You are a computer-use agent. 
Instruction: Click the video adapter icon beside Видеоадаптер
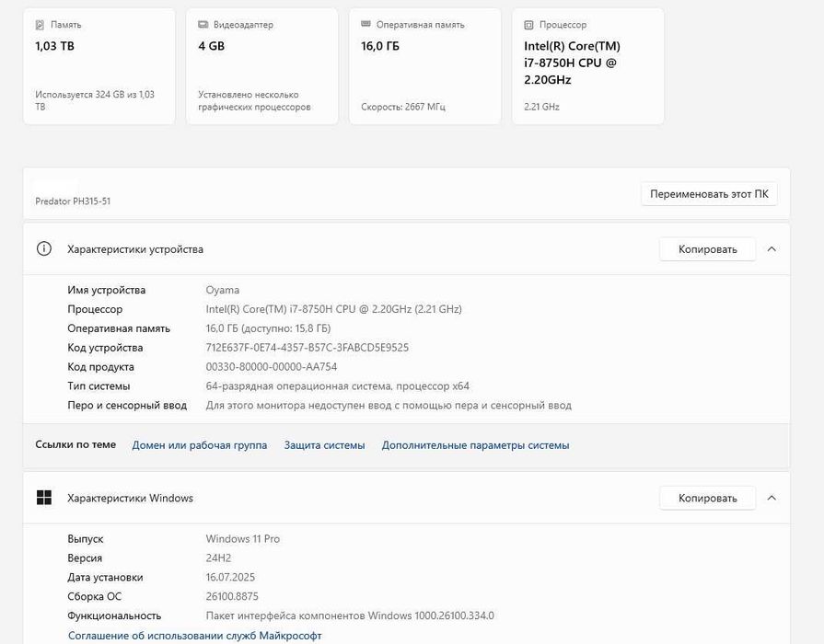tap(203, 25)
